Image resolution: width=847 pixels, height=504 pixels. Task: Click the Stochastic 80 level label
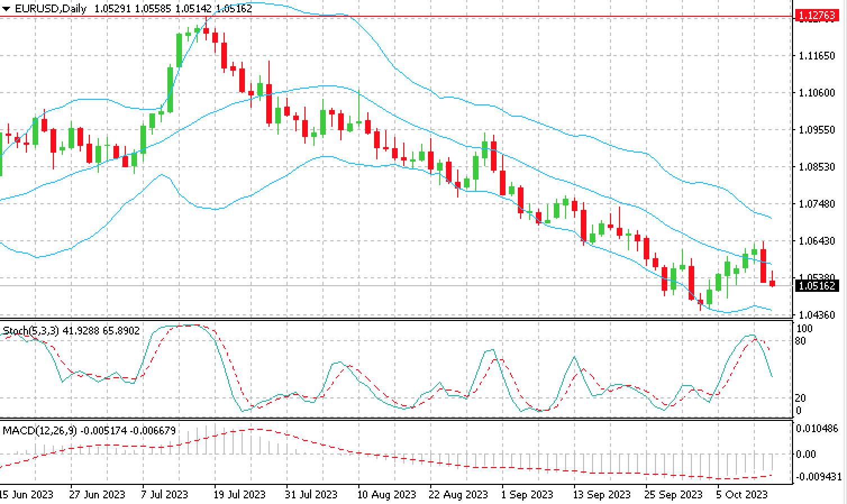(800, 341)
